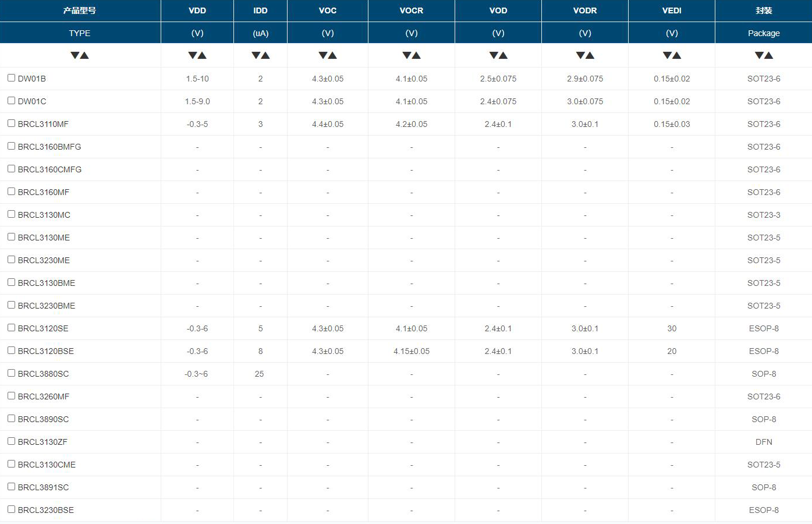Sort IDD column ascending arrow
Image resolution: width=812 pixels, height=524 pixels.
click(265, 55)
